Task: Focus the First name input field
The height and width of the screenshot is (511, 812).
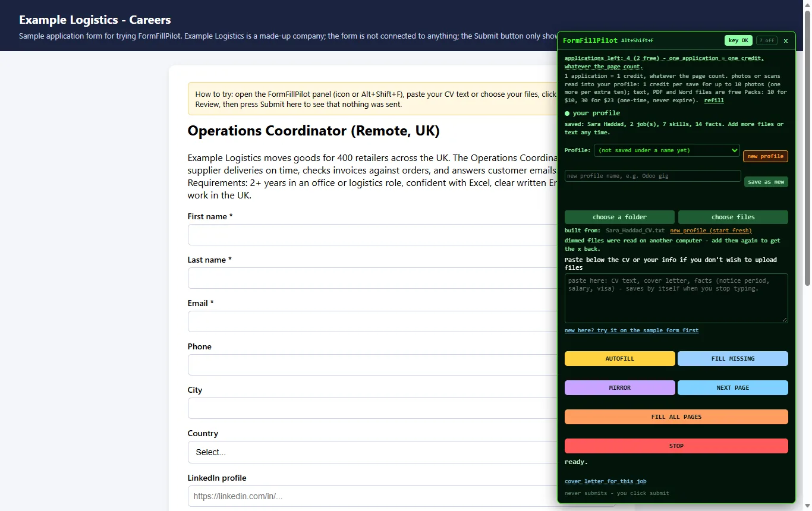Action: click(x=373, y=235)
